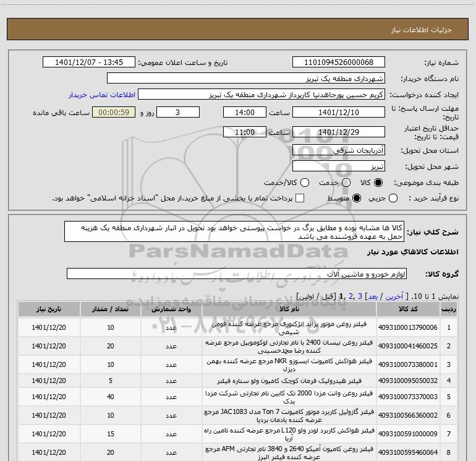Click item name فیلتر هواکش کامیونت ایسوزو NKR

click(289, 364)
